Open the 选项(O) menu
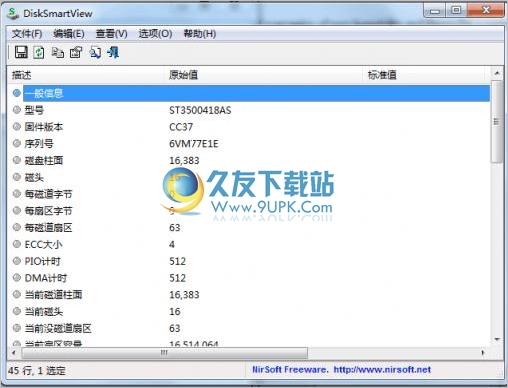 click(x=155, y=34)
